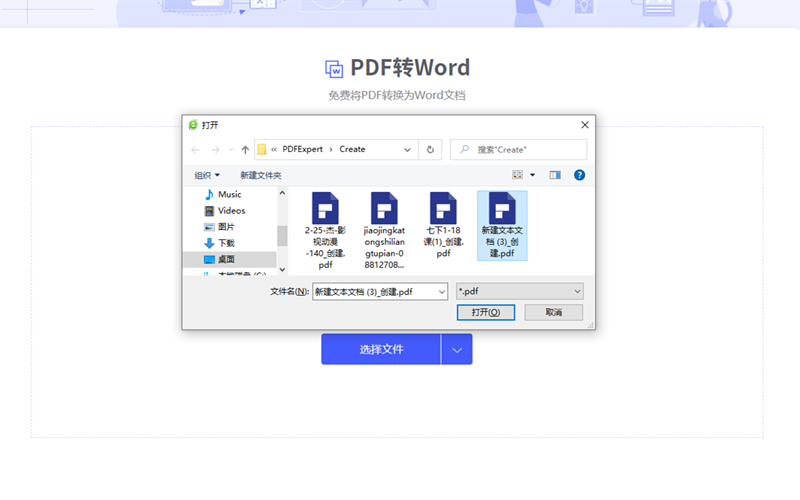The width and height of the screenshot is (800, 500).
Task: Select the jiaojingkatongshiliangtupian PDF file
Action: point(385,208)
